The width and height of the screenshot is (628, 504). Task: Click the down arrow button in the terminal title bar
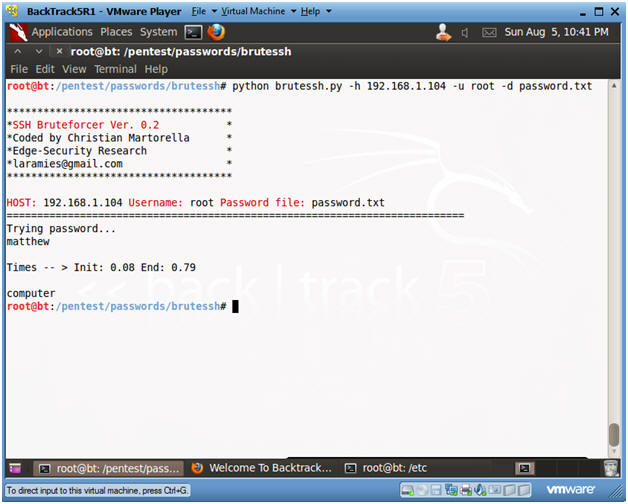(x=38, y=51)
